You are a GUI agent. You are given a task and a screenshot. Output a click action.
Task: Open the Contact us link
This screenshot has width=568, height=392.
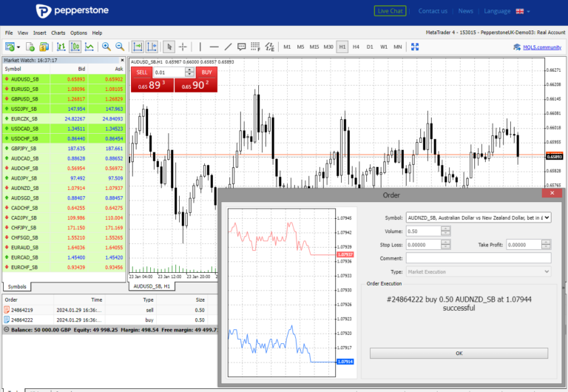coord(433,11)
